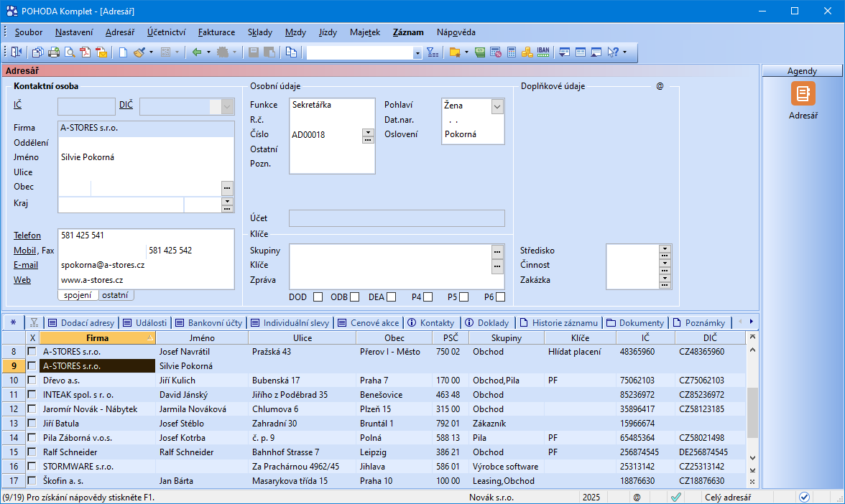Click the plain window layout icon
Image resolution: width=845 pixels, height=504 pixels.
[581, 52]
